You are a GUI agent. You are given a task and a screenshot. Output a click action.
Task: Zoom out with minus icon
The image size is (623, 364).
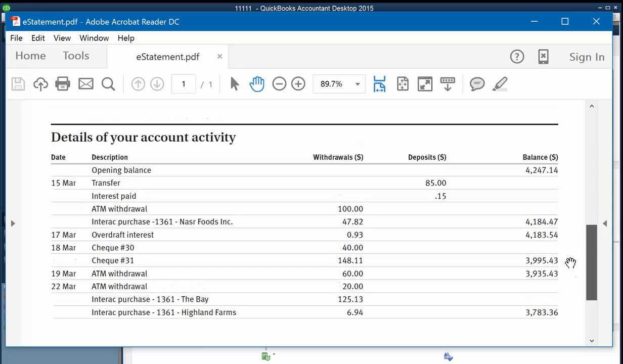tap(279, 84)
